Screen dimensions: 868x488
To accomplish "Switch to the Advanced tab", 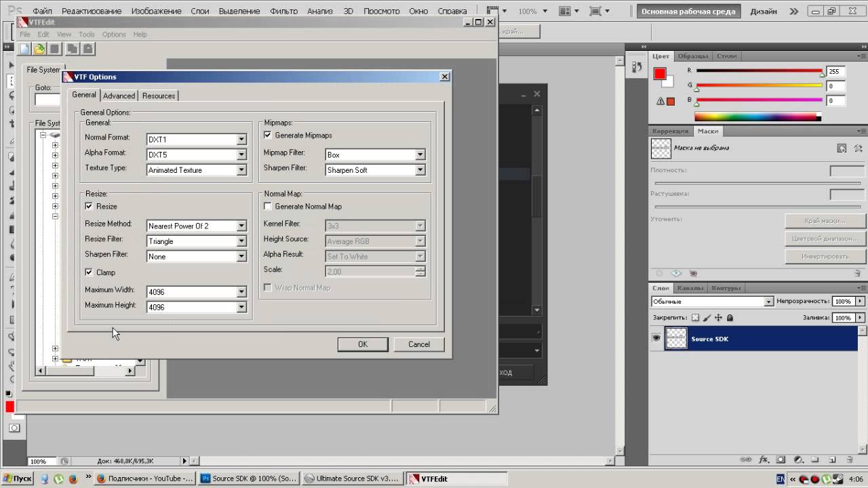I will (119, 96).
